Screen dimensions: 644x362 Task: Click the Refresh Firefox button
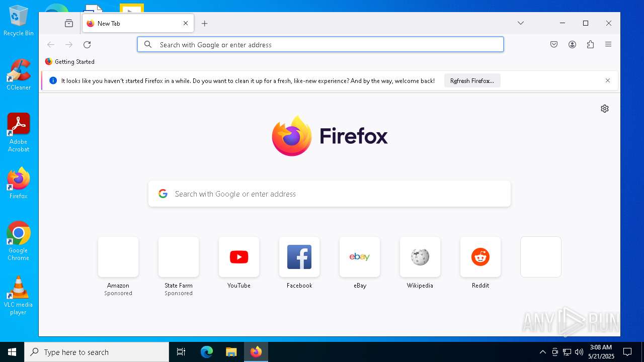pos(472,80)
